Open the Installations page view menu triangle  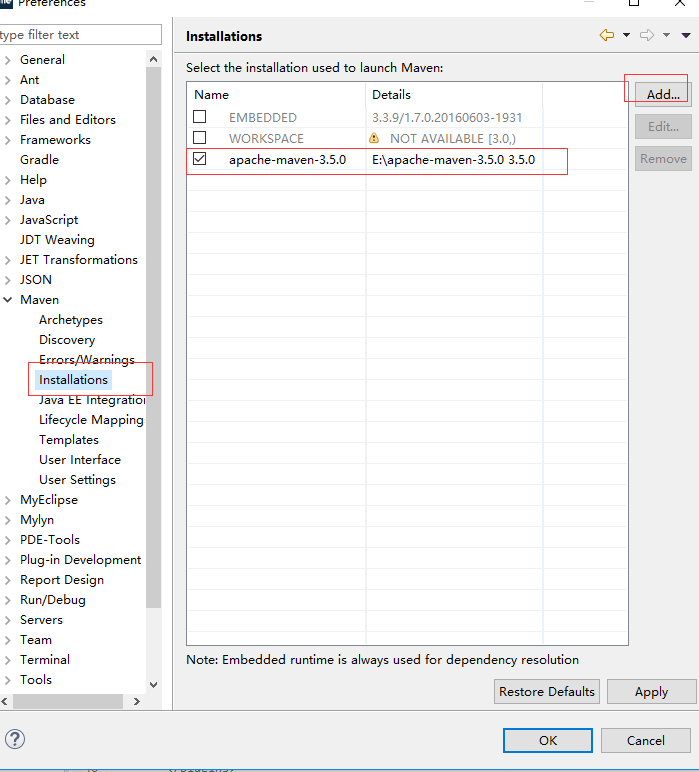(x=686, y=35)
